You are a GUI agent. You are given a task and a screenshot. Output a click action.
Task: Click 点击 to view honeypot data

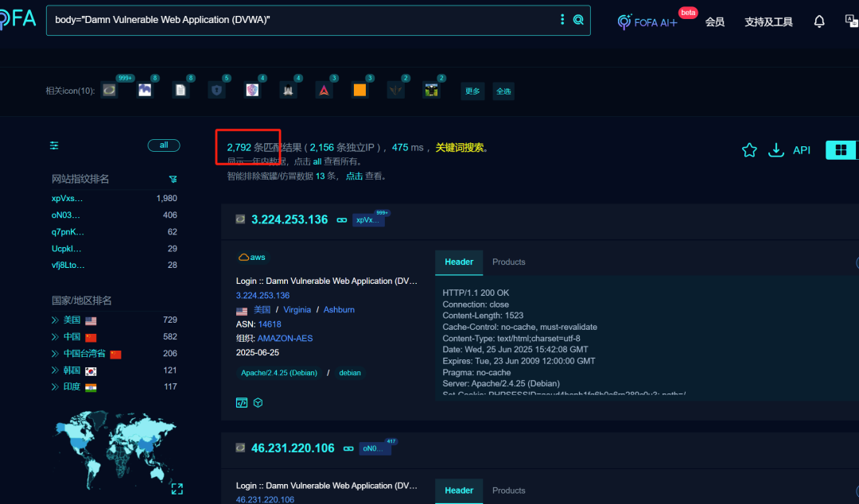354,176
